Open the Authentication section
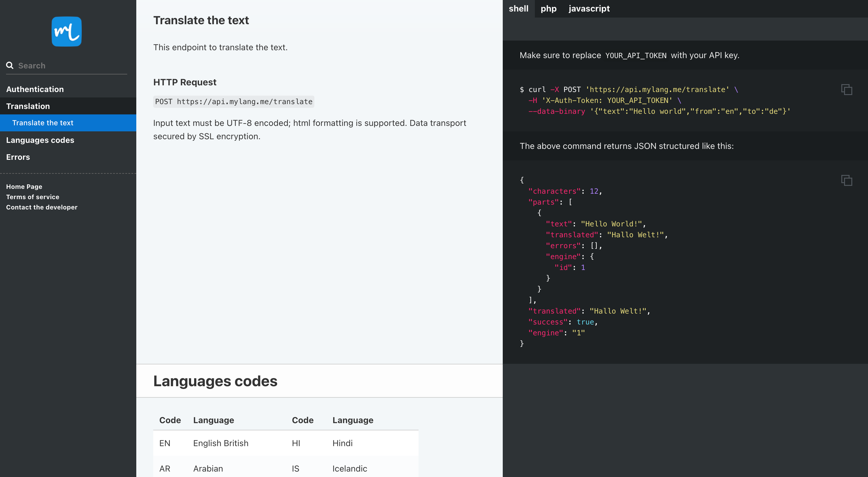 35,89
